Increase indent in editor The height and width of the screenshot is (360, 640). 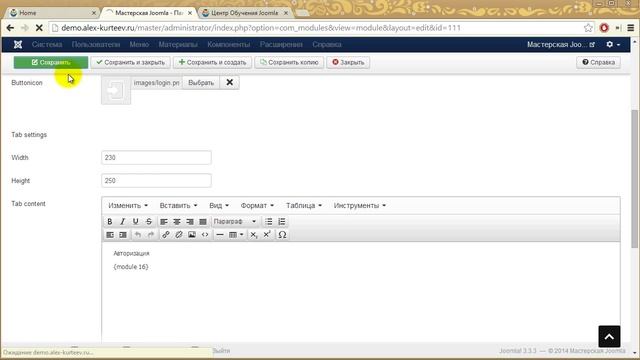coord(123,235)
